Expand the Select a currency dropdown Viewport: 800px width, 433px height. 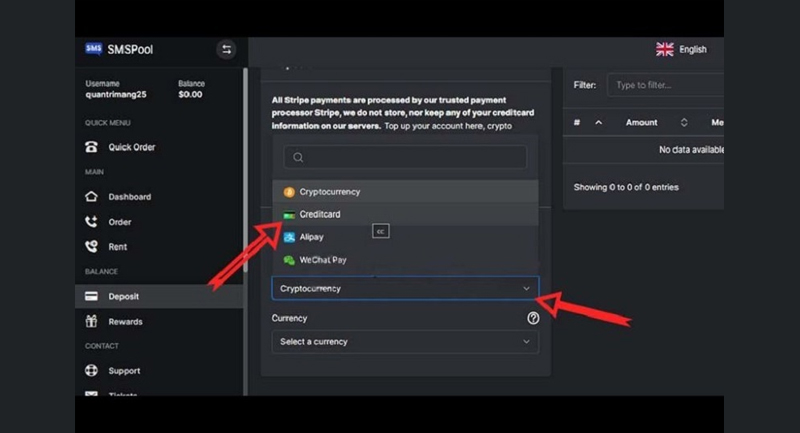point(405,342)
